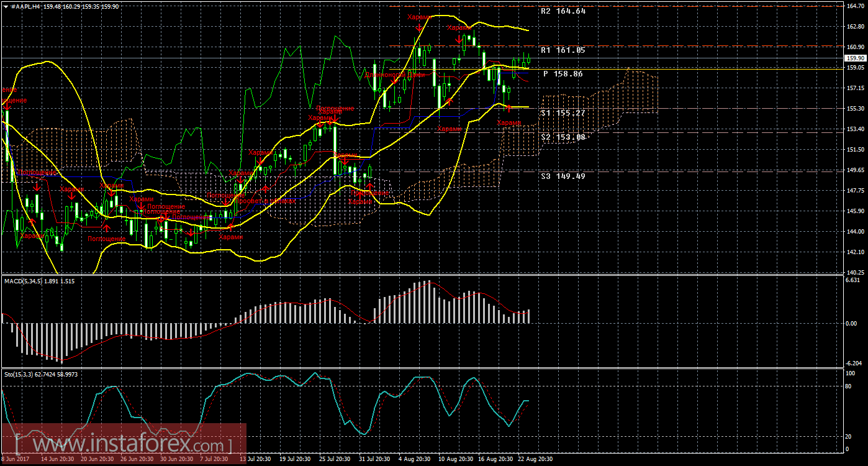Select the R2 164.64 resistance label
This screenshot has height=466, width=868.
click(563, 11)
